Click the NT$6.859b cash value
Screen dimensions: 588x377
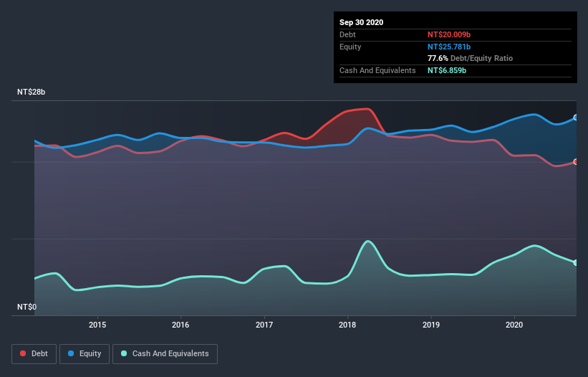447,70
